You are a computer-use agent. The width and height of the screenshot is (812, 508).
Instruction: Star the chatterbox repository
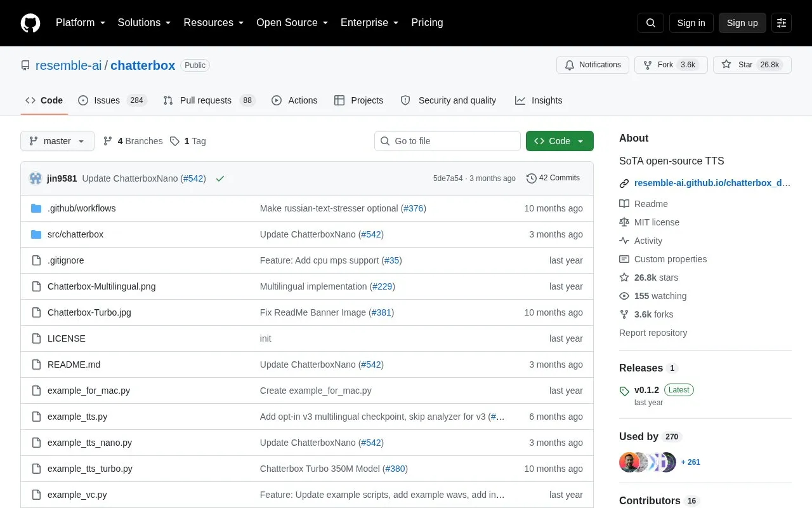click(x=752, y=65)
